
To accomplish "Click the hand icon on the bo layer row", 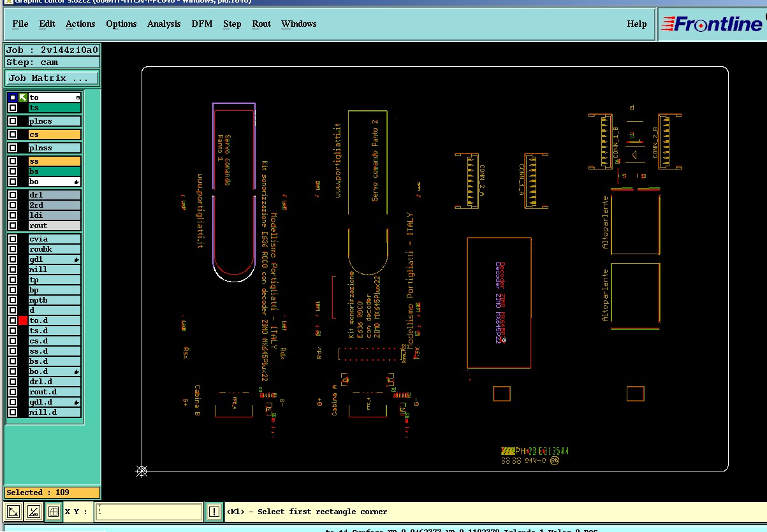I will (x=77, y=182).
